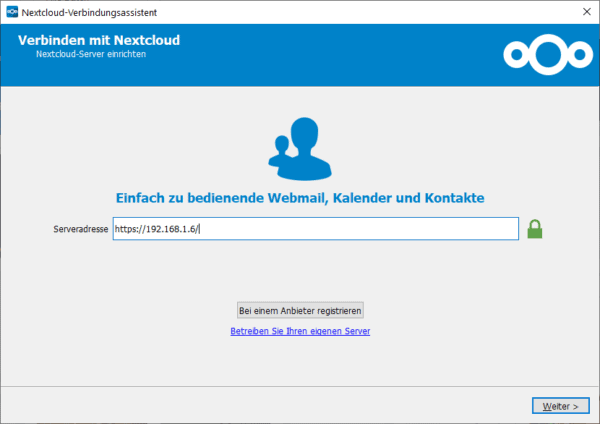The width and height of the screenshot is (600, 424).
Task: Click the 'Serveradresse' field label
Action: (x=80, y=229)
